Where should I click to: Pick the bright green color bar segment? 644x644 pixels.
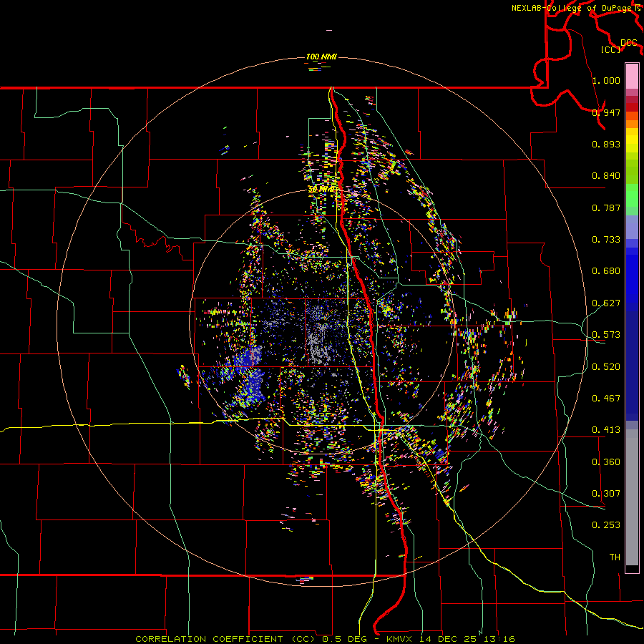click(632, 195)
